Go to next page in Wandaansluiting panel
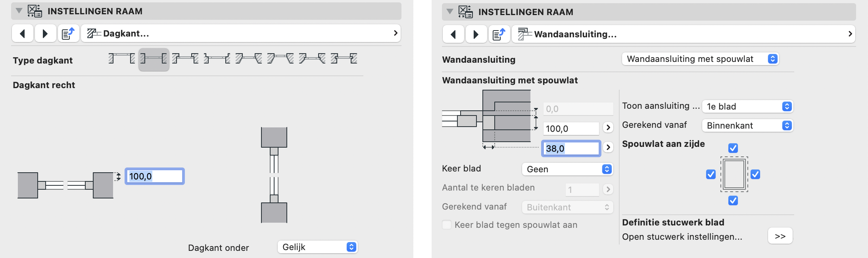The width and height of the screenshot is (868, 258). [x=476, y=35]
